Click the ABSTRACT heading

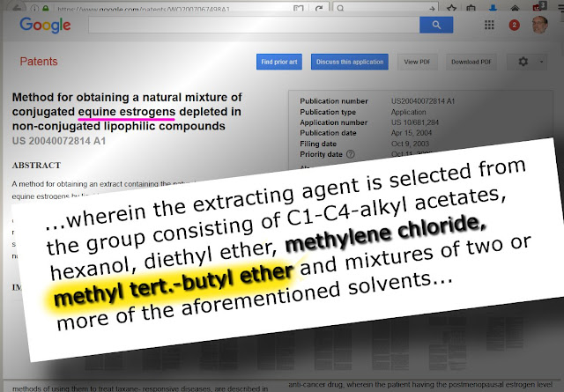pos(36,166)
